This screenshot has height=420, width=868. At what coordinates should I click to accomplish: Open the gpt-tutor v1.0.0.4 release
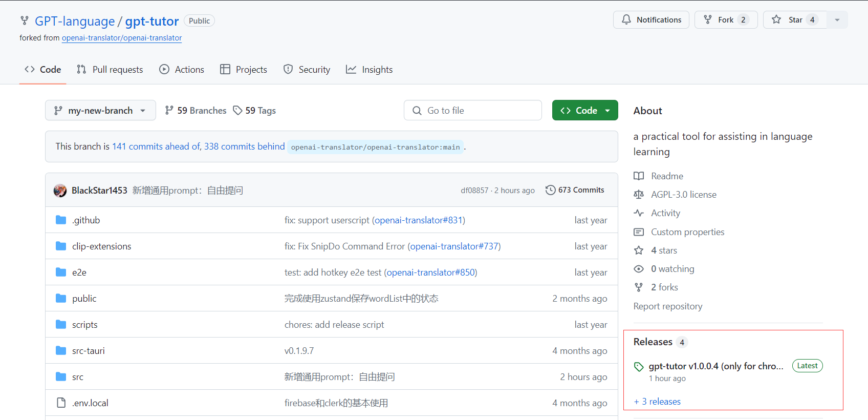[x=716, y=366]
